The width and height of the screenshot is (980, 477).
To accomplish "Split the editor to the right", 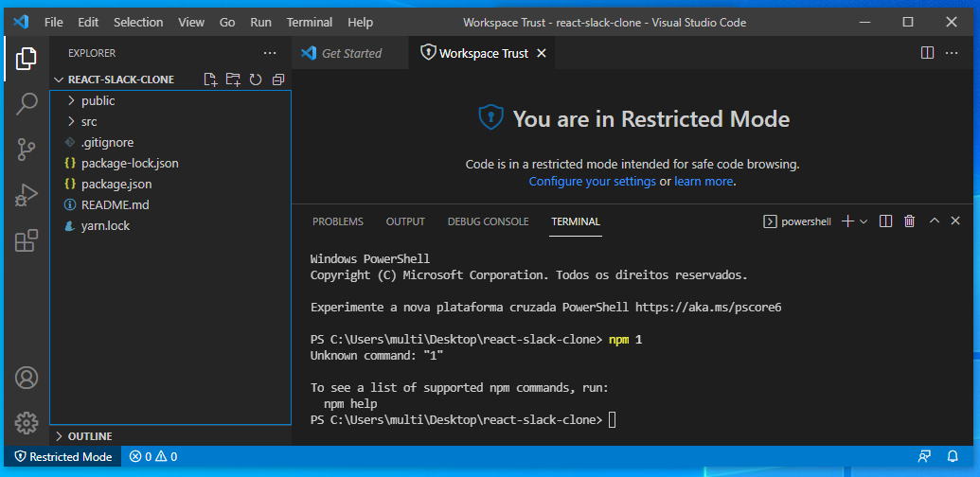I will coord(928,54).
